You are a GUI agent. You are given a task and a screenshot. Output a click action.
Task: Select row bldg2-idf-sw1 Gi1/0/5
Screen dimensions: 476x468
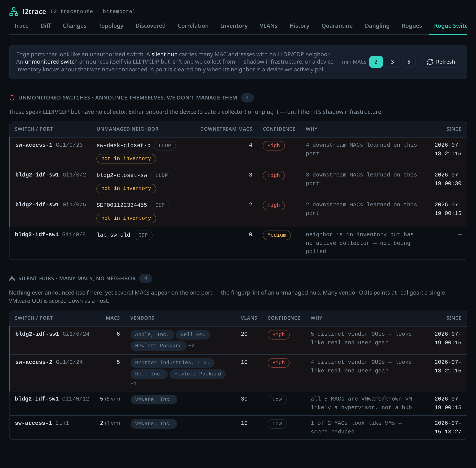[x=238, y=212]
